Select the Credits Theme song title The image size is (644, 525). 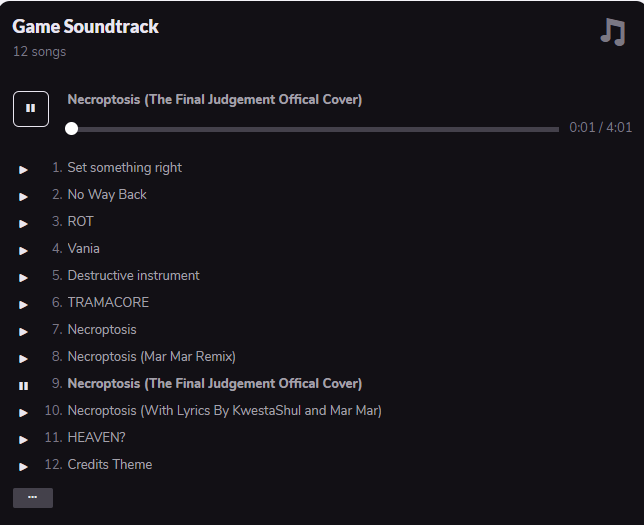pos(109,464)
